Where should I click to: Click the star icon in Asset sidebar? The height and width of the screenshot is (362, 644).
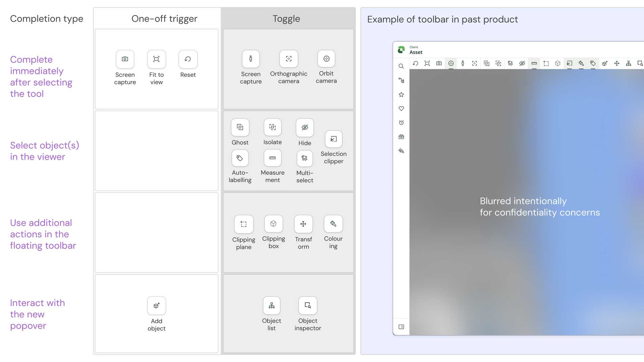pos(401,95)
